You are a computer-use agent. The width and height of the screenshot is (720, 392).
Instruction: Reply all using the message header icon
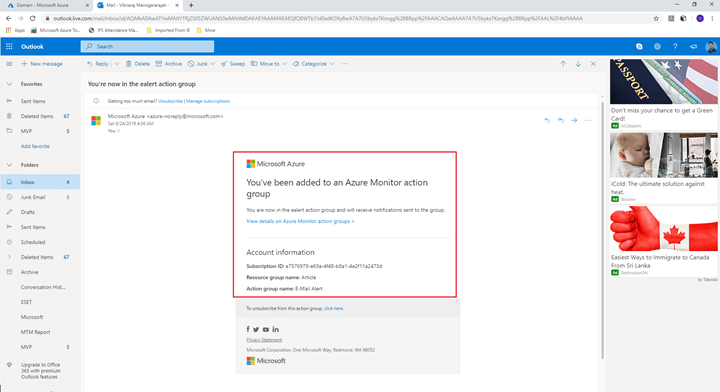coord(561,120)
